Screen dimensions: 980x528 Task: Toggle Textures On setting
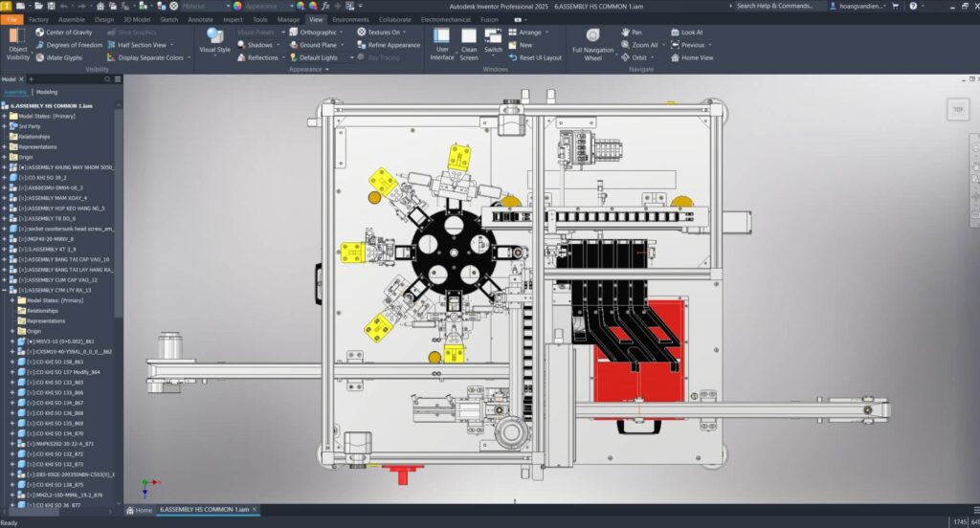click(379, 32)
